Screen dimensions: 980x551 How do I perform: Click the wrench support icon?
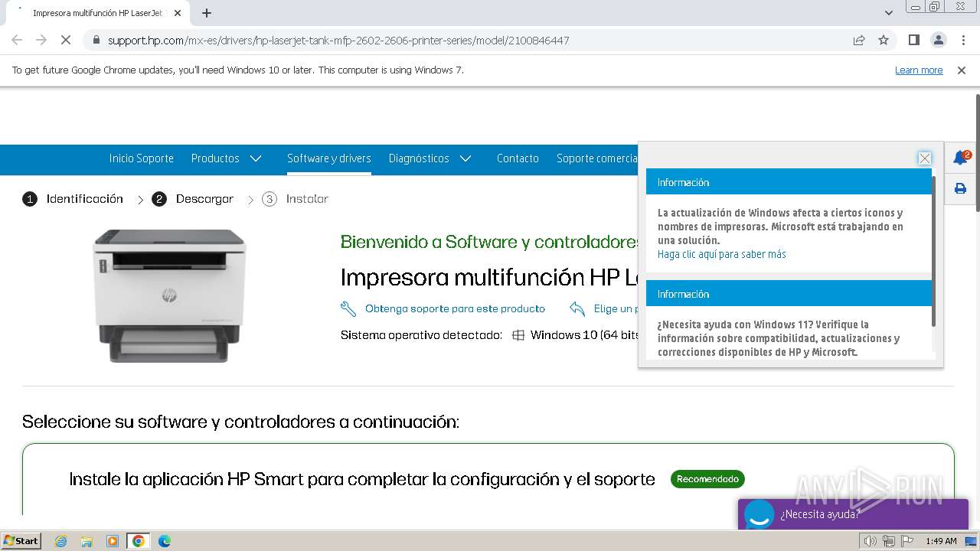348,308
